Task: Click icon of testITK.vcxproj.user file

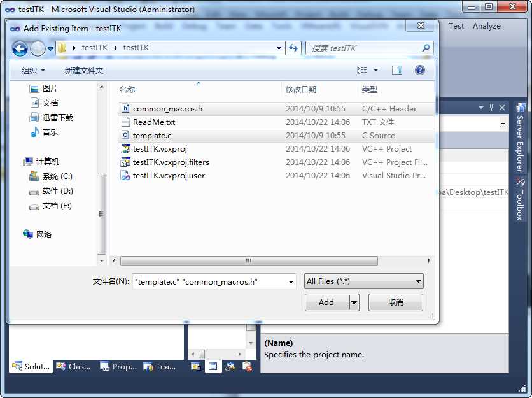Action: [x=125, y=176]
